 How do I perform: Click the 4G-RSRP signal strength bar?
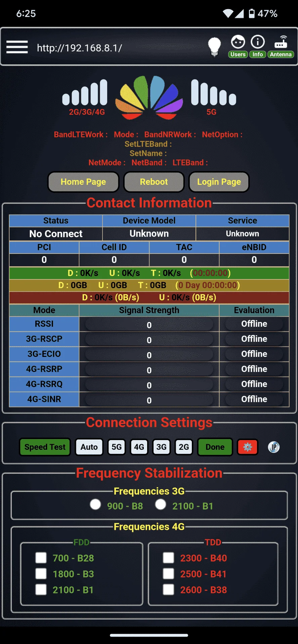coord(149,370)
